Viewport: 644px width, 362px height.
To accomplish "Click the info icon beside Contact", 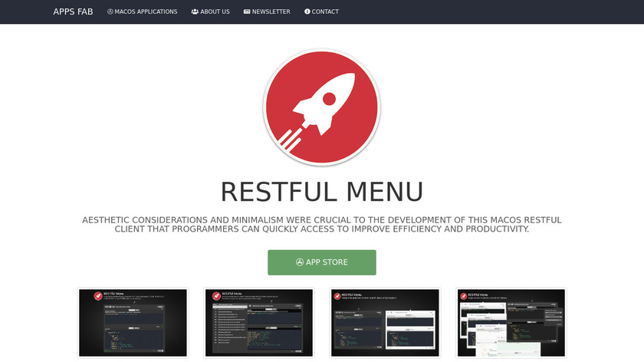I will [307, 12].
